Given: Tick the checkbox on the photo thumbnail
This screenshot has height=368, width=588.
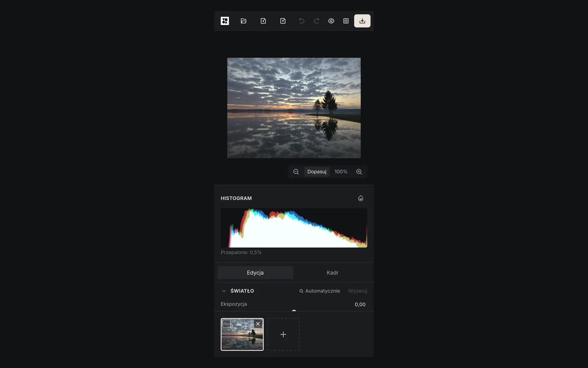Looking at the screenshot, I should point(226,324).
